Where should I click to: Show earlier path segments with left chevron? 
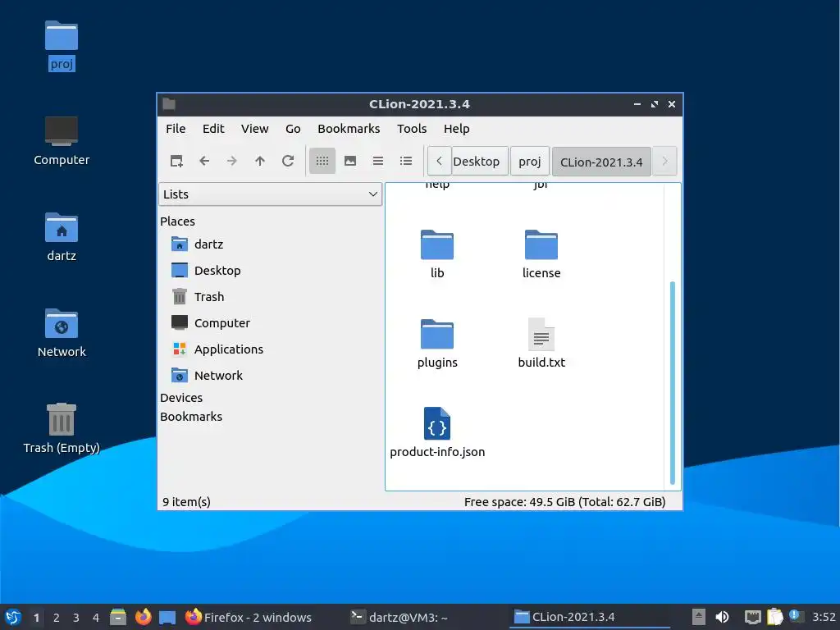click(x=440, y=162)
